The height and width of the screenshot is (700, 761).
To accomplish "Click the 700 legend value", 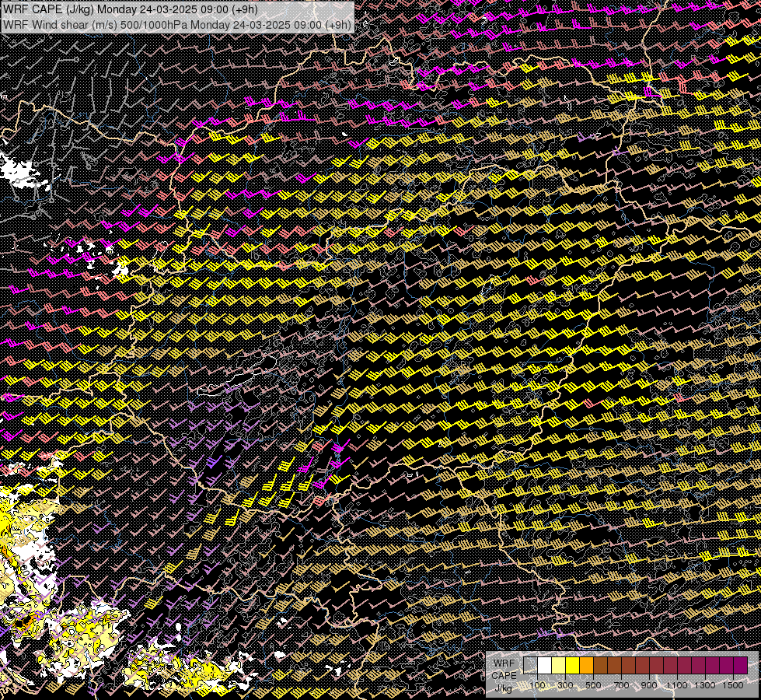I will click(x=621, y=685).
